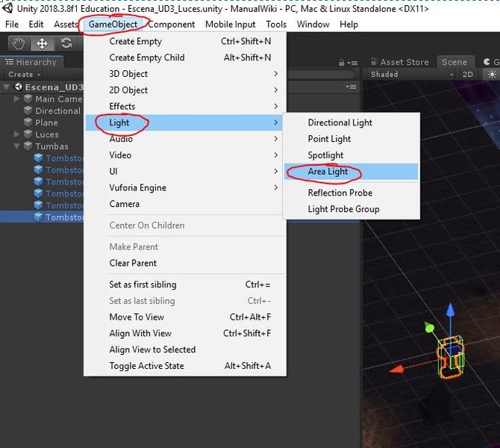The image size is (500, 448).
Task: Toggle 2D view mode in Scene
Action: click(x=467, y=75)
